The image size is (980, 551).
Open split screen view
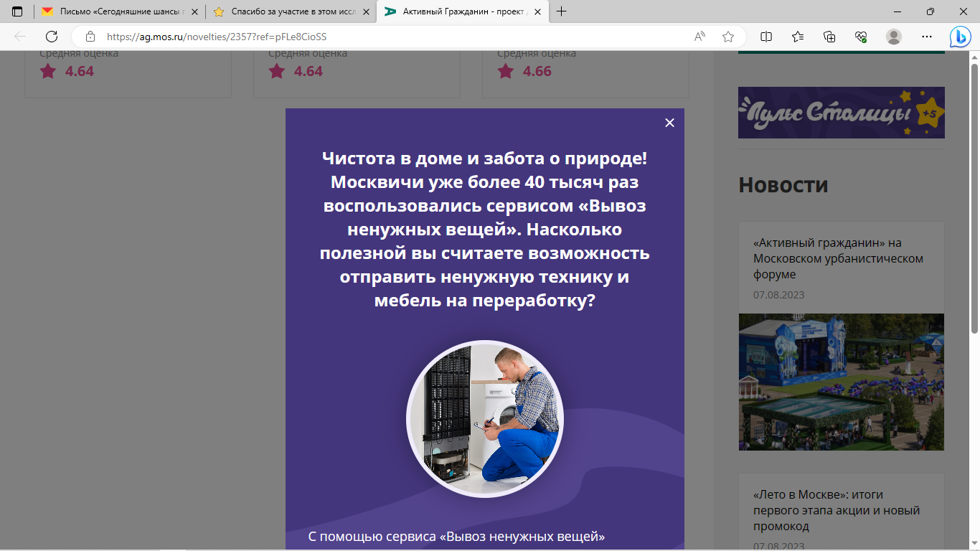pyautogui.click(x=766, y=37)
